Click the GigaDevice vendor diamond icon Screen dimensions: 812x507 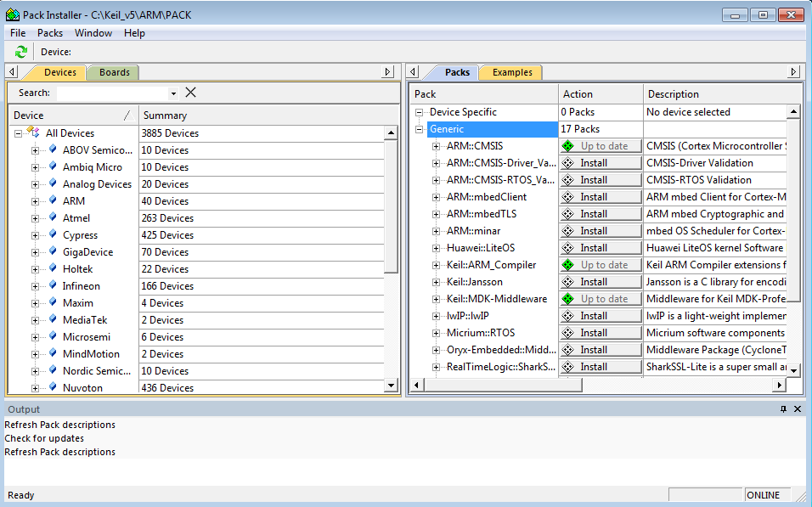tap(53, 251)
